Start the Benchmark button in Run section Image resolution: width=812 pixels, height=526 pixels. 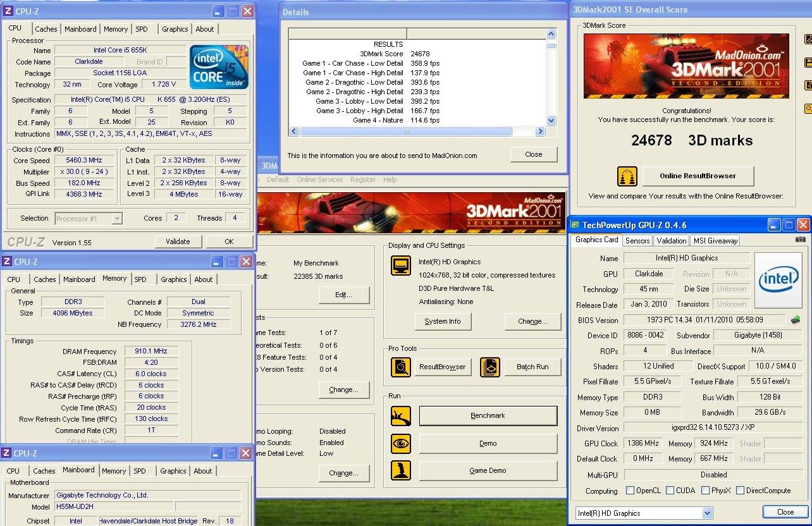(x=488, y=416)
